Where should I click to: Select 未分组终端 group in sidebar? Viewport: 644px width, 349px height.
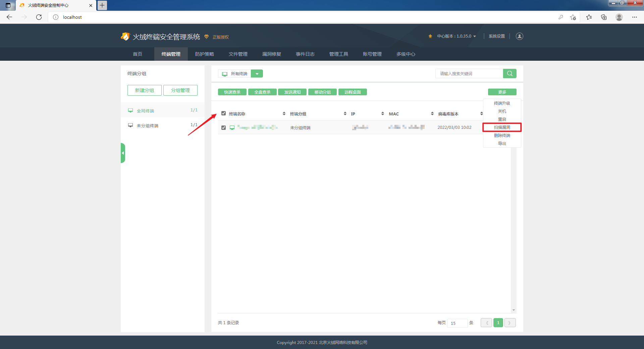(x=147, y=126)
